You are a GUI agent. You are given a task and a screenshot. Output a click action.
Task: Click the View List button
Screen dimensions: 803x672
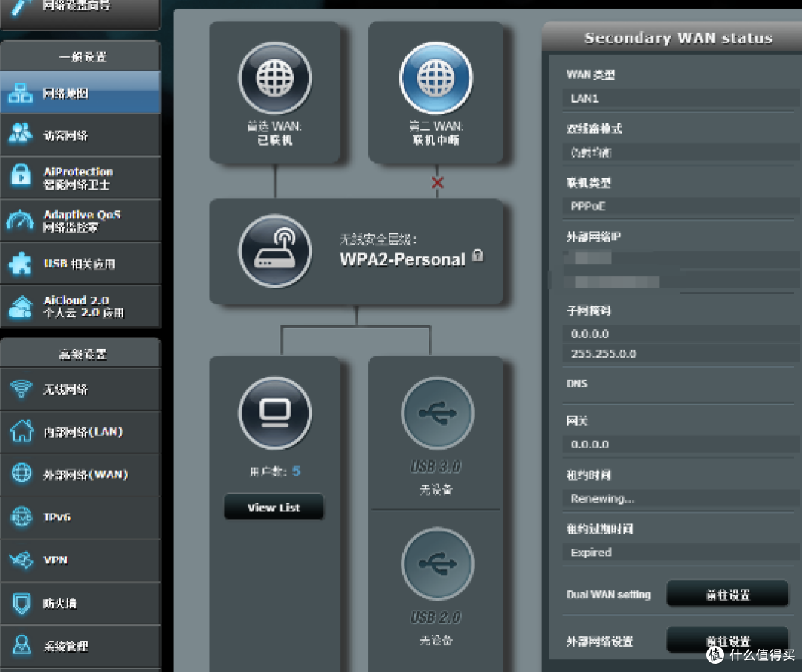(x=274, y=507)
